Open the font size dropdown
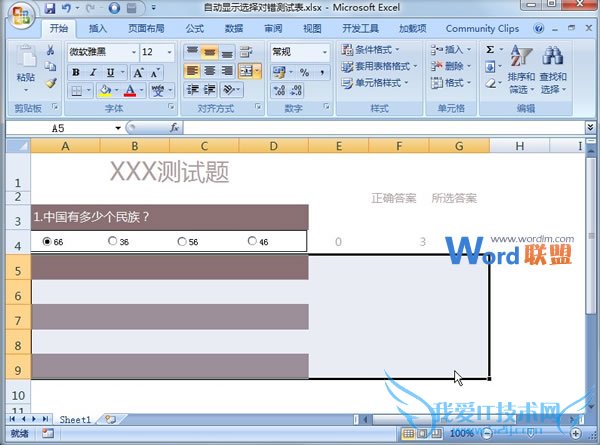This screenshot has height=445, width=600. [169, 52]
